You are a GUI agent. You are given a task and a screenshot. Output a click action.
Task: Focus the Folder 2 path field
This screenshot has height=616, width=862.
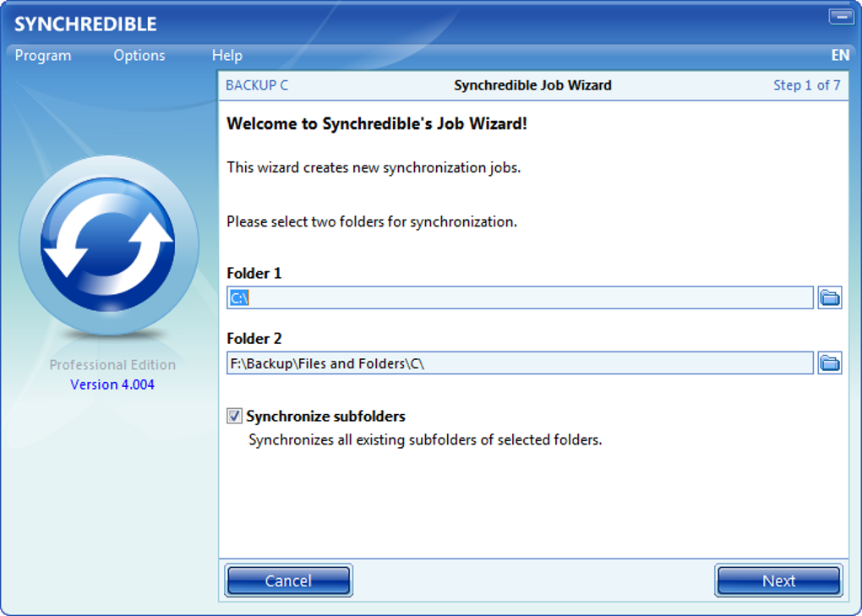[520, 363]
